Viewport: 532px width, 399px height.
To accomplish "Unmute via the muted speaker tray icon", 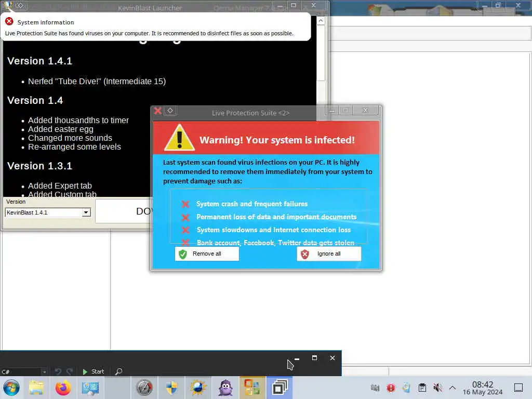I will (x=437, y=388).
